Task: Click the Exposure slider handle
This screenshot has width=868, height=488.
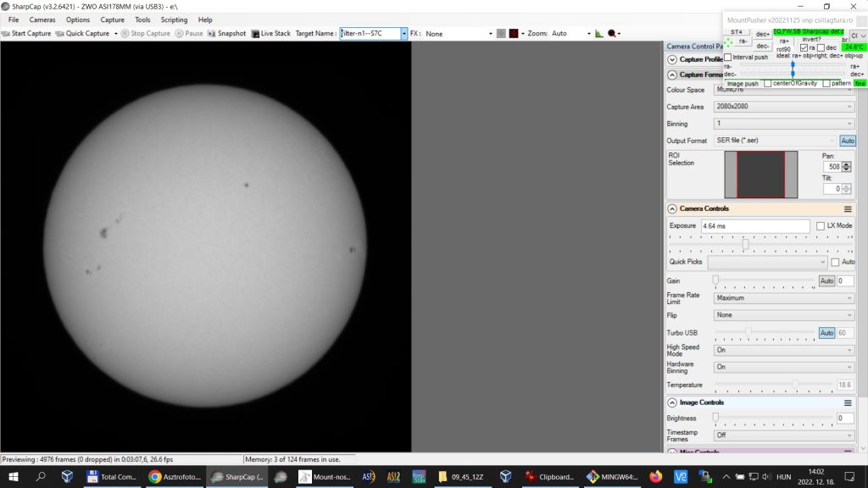Action: pyautogui.click(x=746, y=244)
